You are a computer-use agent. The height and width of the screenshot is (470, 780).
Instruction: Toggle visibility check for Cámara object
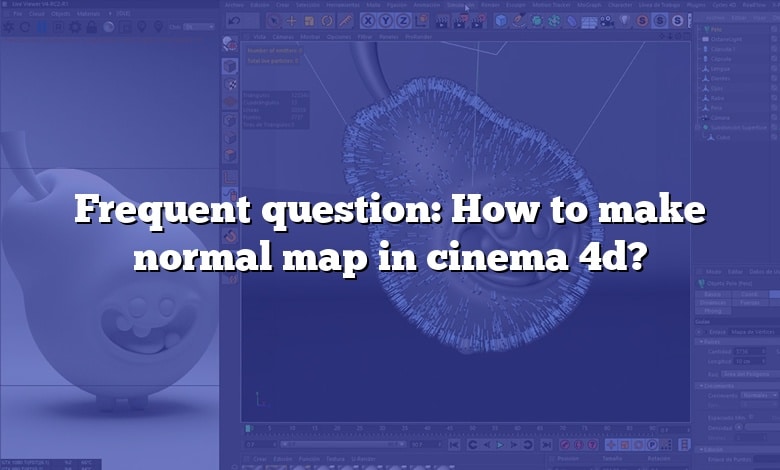[774, 118]
